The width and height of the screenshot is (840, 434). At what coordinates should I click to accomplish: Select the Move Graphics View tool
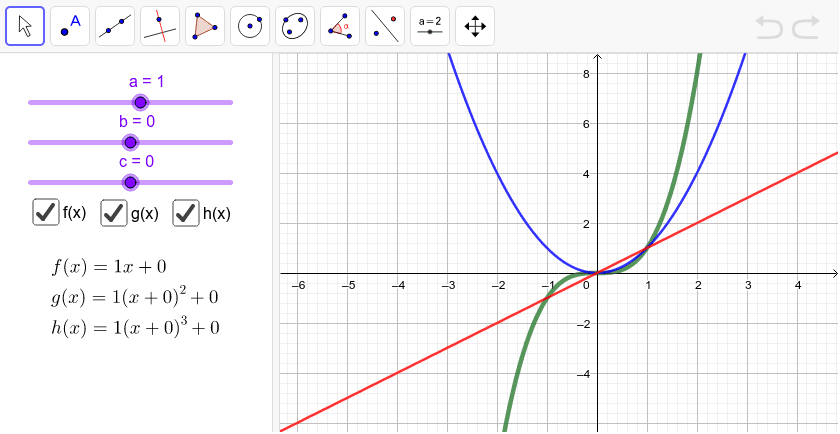click(475, 26)
